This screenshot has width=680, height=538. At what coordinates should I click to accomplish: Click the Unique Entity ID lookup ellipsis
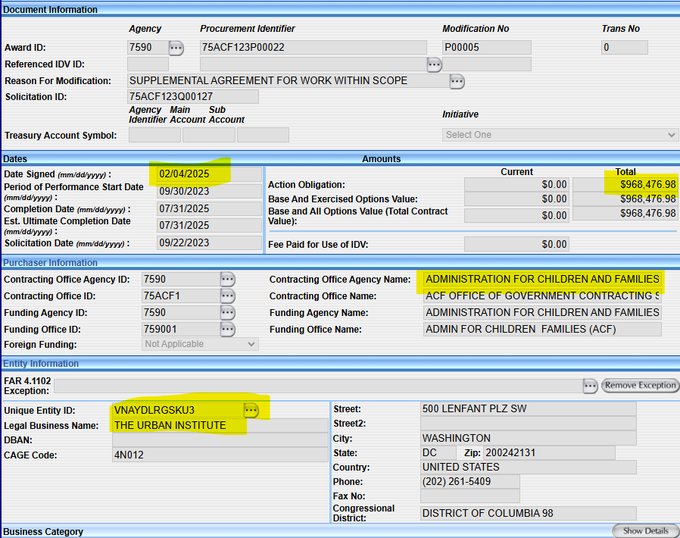(251, 410)
